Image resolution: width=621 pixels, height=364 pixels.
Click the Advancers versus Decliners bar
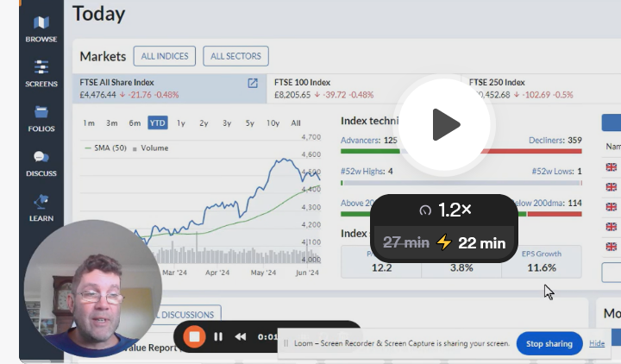[461, 151]
